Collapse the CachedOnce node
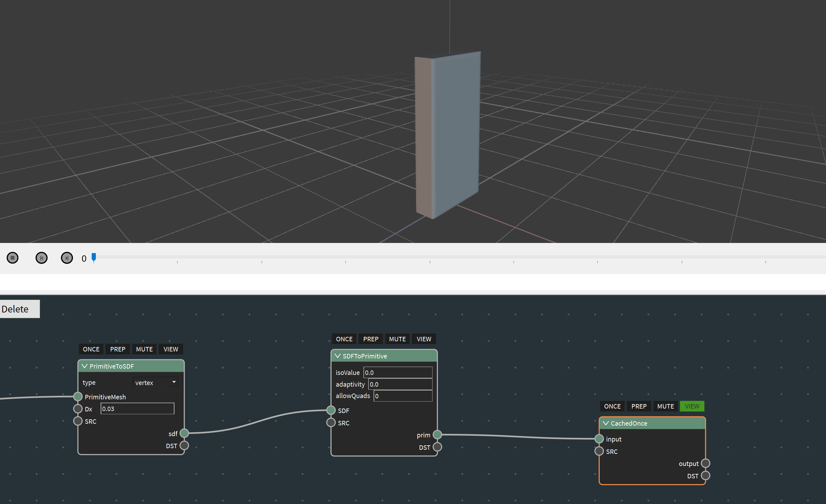826x504 pixels. pyautogui.click(x=606, y=423)
